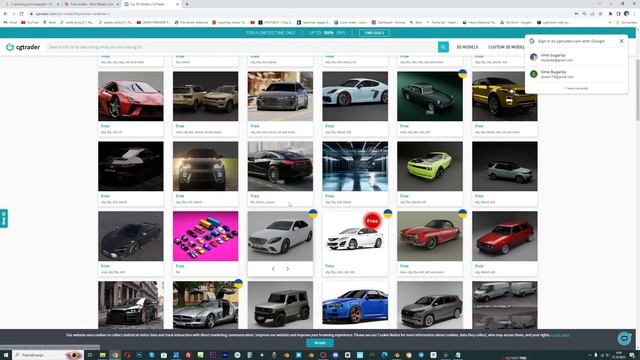Open the 3D MODELS menu
Viewport: 640px width, 360px height.
(467, 47)
